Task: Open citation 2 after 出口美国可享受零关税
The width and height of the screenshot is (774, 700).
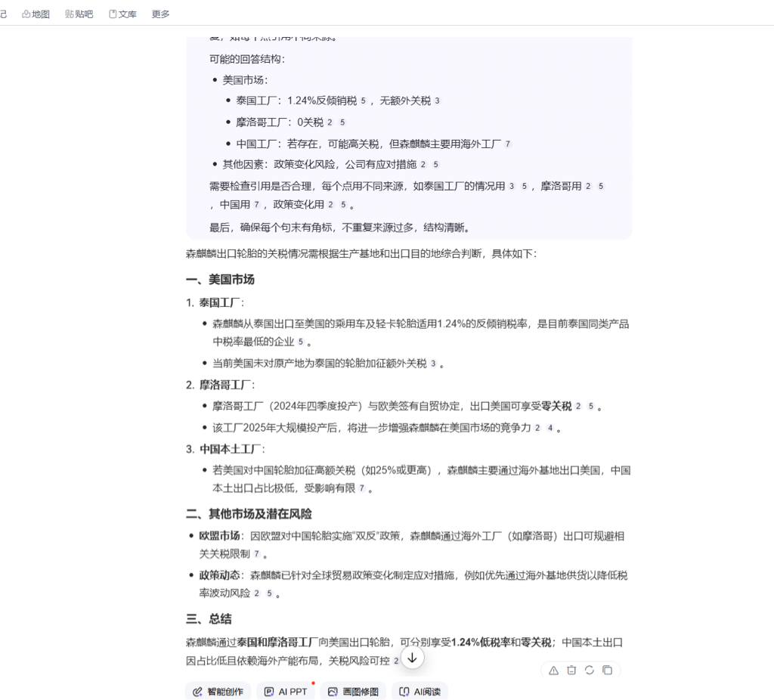Action: (x=578, y=406)
